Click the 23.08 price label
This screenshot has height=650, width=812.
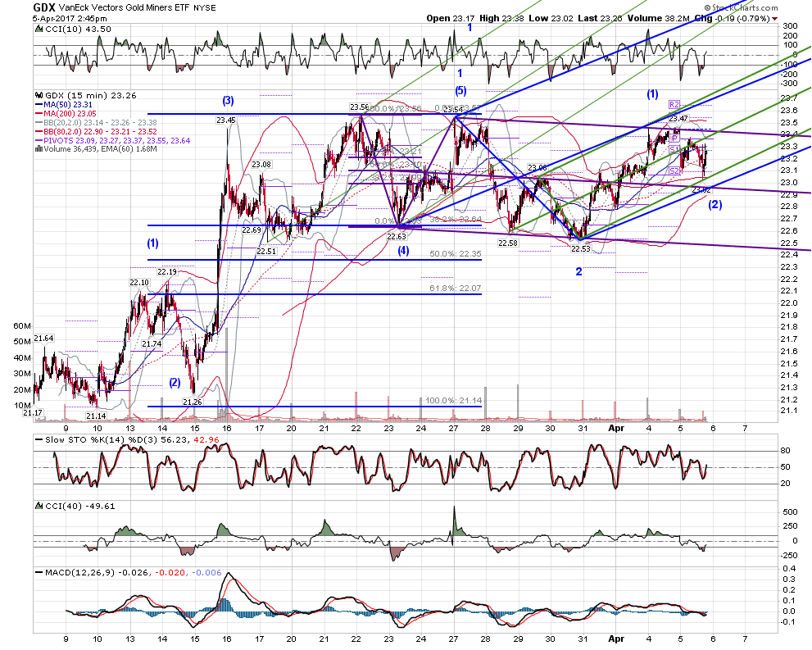pos(261,164)
